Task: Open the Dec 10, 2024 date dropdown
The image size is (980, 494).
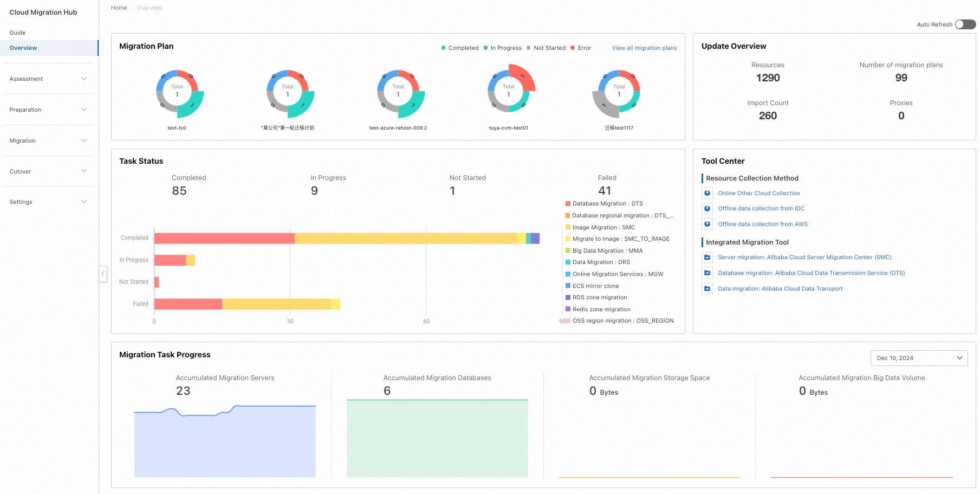Action: pyautogui.click(x=919, y=358)
